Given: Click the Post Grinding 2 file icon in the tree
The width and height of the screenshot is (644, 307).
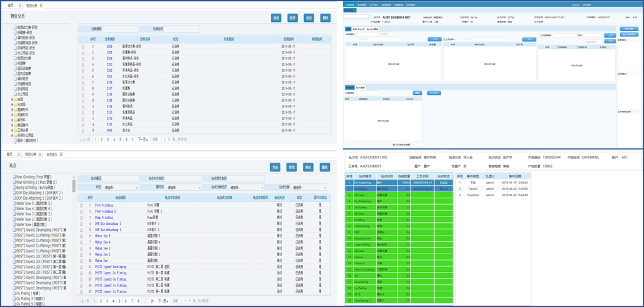Looking at the screenshot, I should [14, 183].
